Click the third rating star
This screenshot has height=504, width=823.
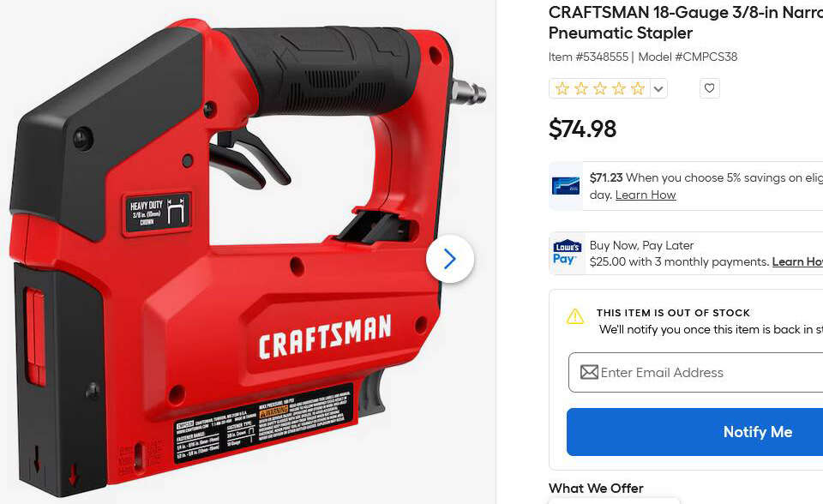pos(600,88)
